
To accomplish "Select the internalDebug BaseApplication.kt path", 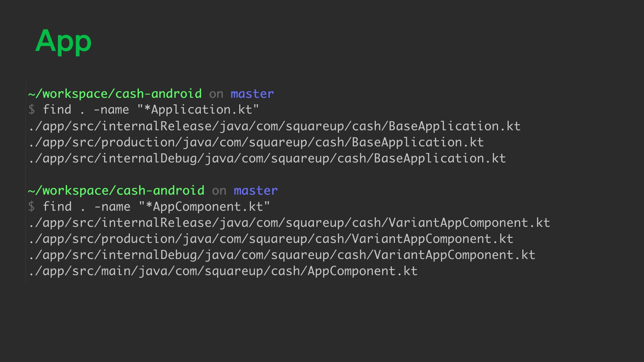I will coord(267,158).
